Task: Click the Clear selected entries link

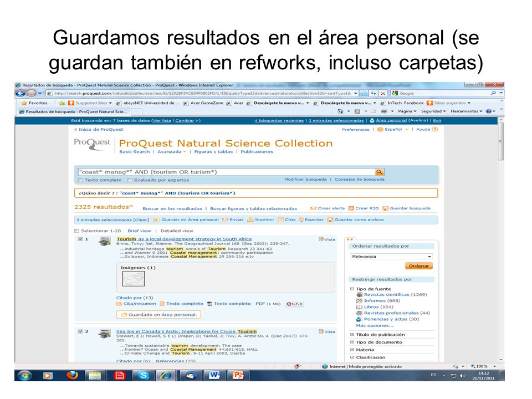Action: 141,220
